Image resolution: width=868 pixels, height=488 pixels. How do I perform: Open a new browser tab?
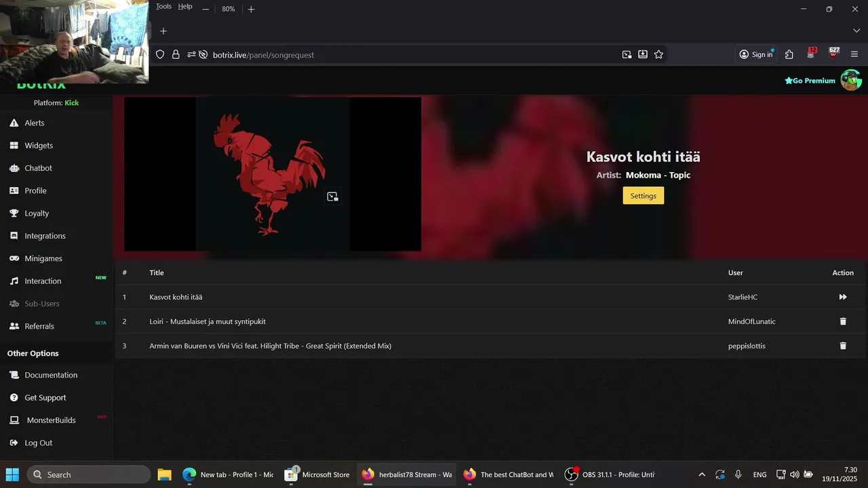pos(163,31)
